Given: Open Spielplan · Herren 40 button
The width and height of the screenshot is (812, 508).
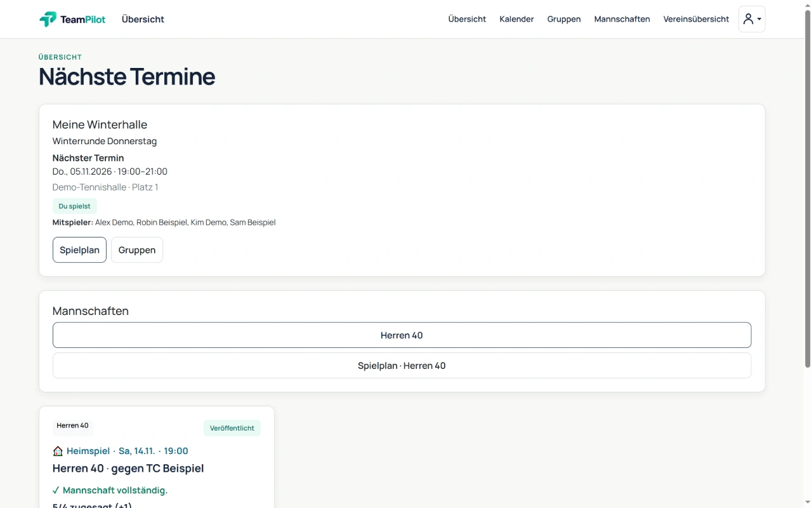Looking at the screenshot, I should pos(402,366).
